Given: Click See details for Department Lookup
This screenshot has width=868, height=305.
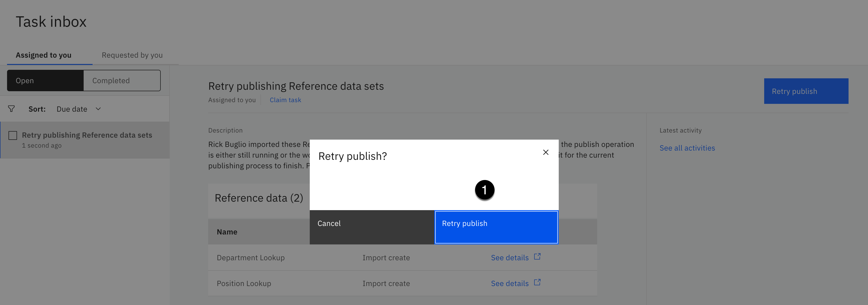Looking at the screenshot, I should point(509,258).
